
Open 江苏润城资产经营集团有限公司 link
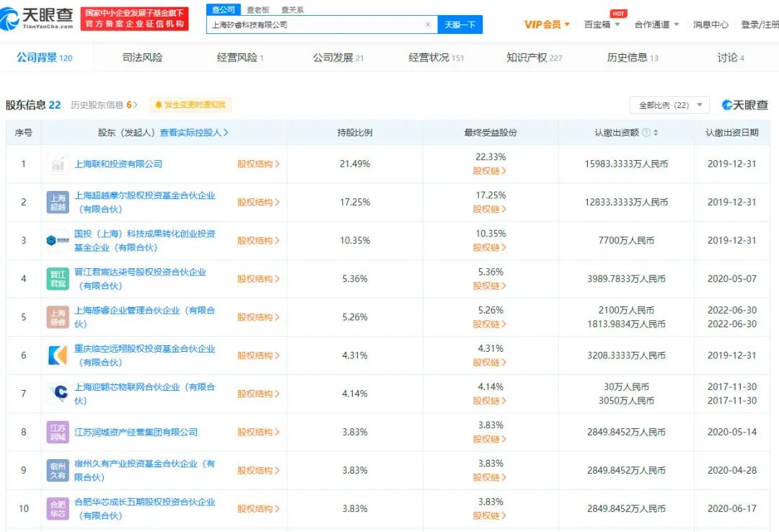click(136, 432)
